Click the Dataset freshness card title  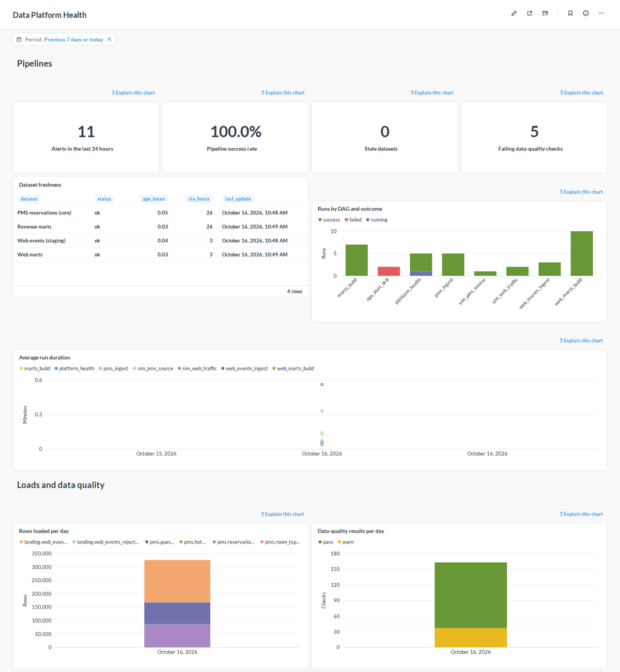(40, 185)
